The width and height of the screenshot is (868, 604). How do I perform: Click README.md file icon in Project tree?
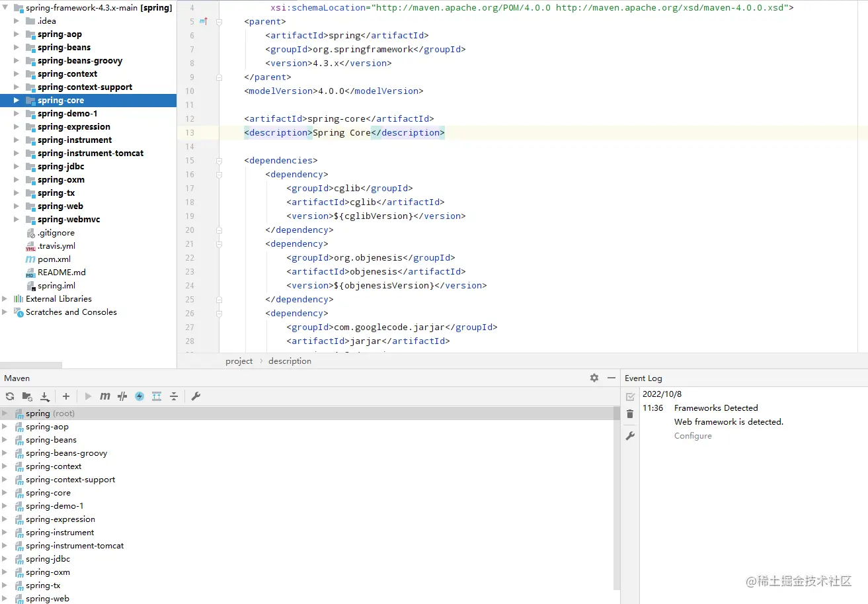click(x=30, y=273)
